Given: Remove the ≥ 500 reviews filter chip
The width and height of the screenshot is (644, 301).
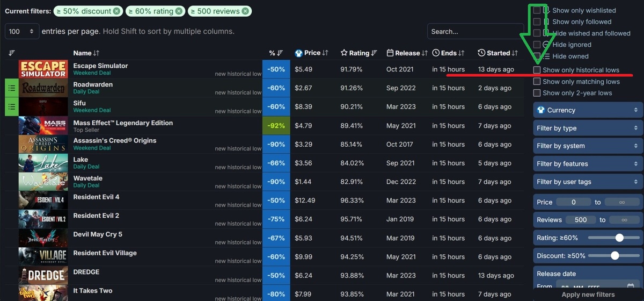Looking at the screenshot, I should click(x=245, y=11).
